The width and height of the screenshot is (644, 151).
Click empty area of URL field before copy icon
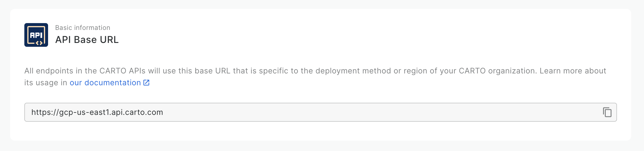click(x=380, y=112)
